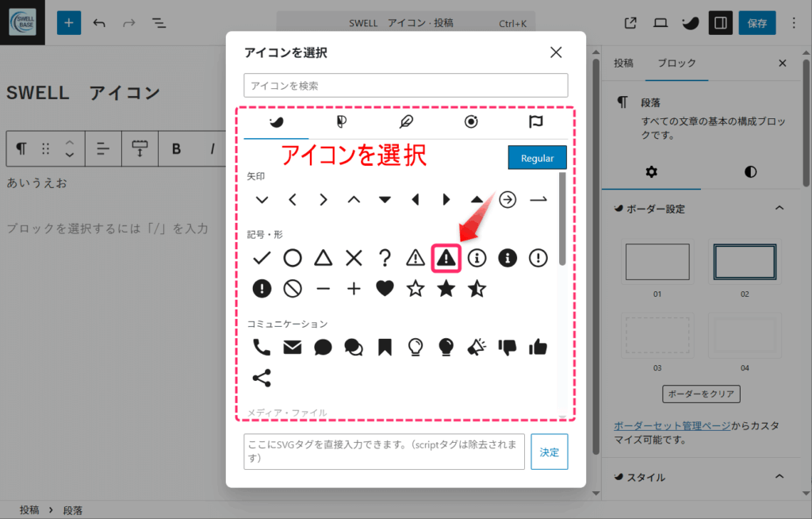Open the block styles half-circle tab
This screenshot has width=812, height=519.
(750, 172)
